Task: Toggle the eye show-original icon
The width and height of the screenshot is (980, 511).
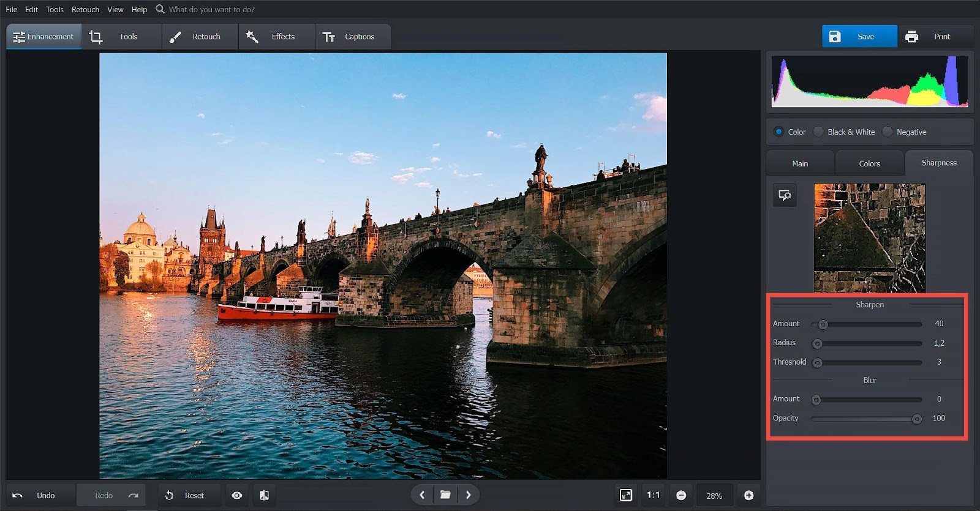Action: point(237,495)
